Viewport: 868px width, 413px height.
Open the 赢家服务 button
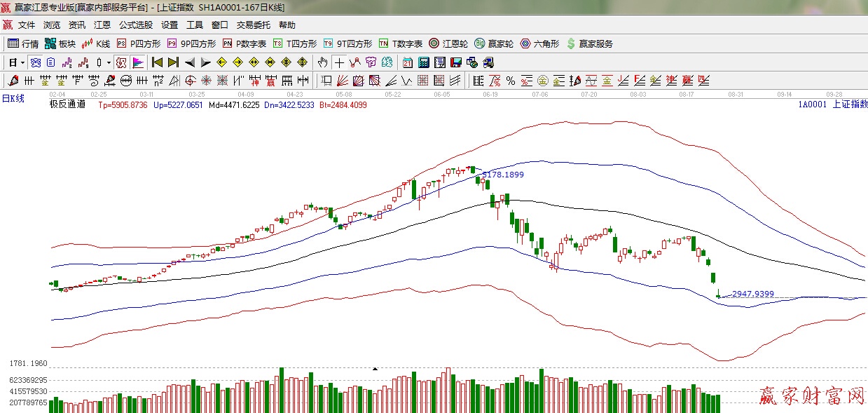pos(589,43)
